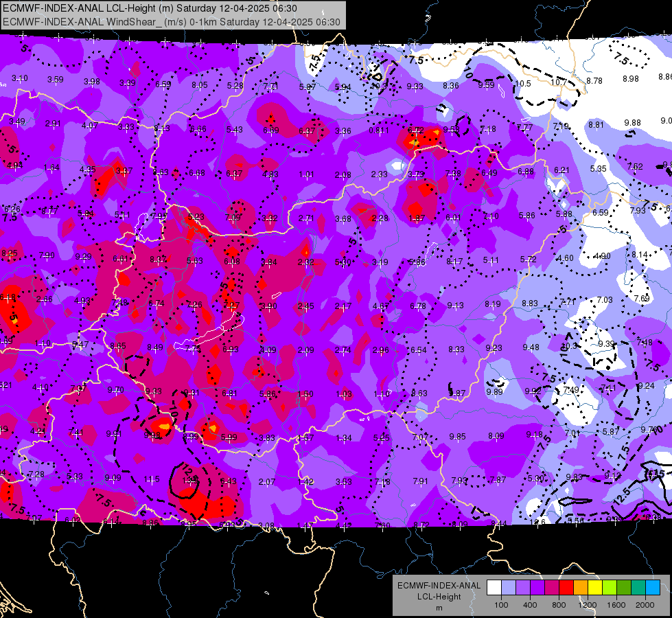Click wind shear value 9.33
The height and width of the screenshot is (618, 672).
coord(415,87)
